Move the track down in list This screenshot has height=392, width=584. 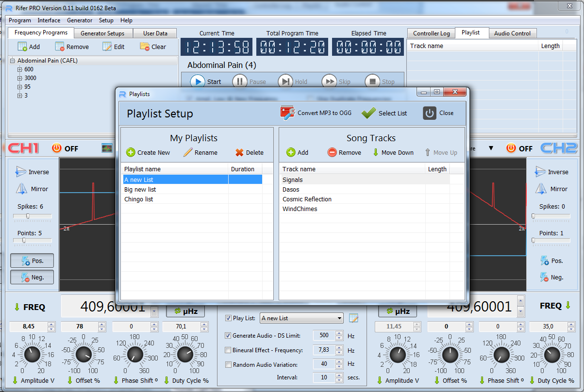393,152
